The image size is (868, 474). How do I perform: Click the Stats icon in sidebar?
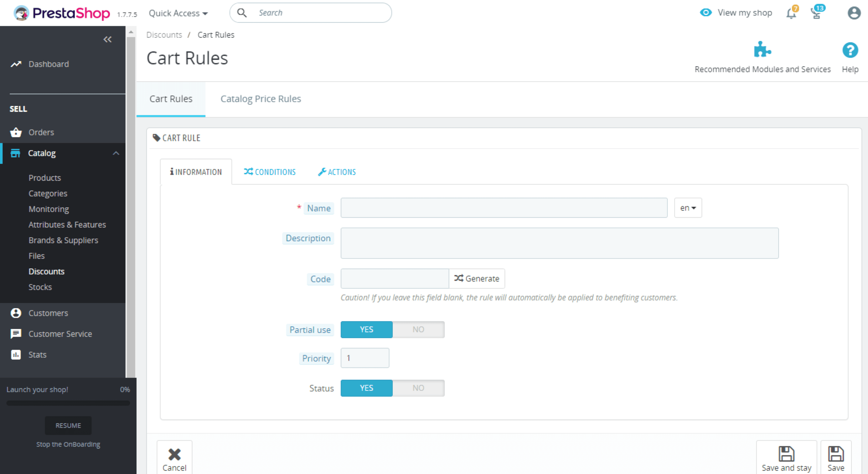16,354
